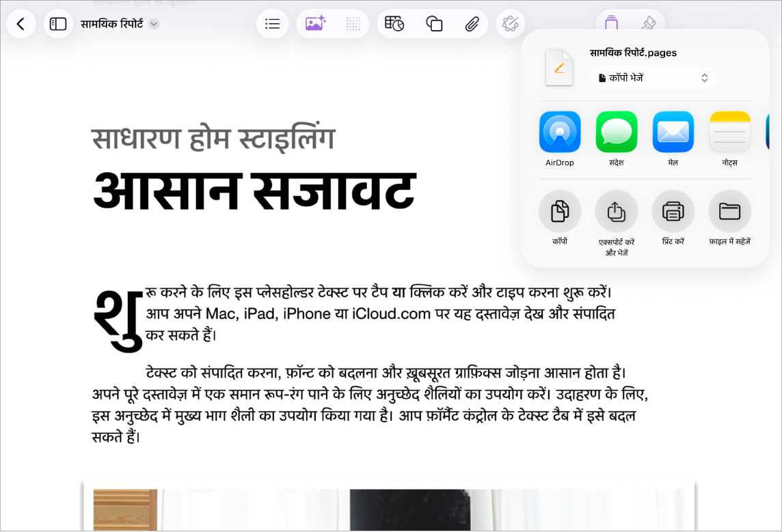Screen dimensions: 782x532
Task: Share via संदेश Messages app
Action: coord(617,139)
